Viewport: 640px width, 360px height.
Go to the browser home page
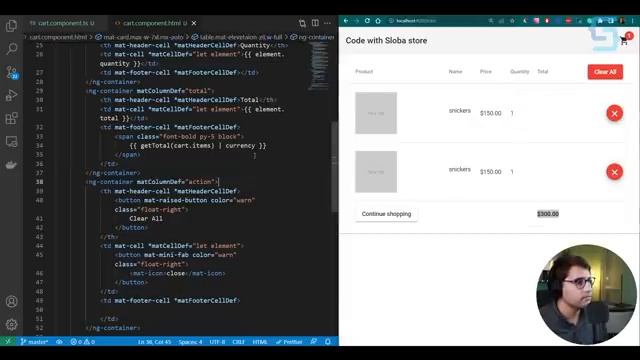tap(378, 20)
